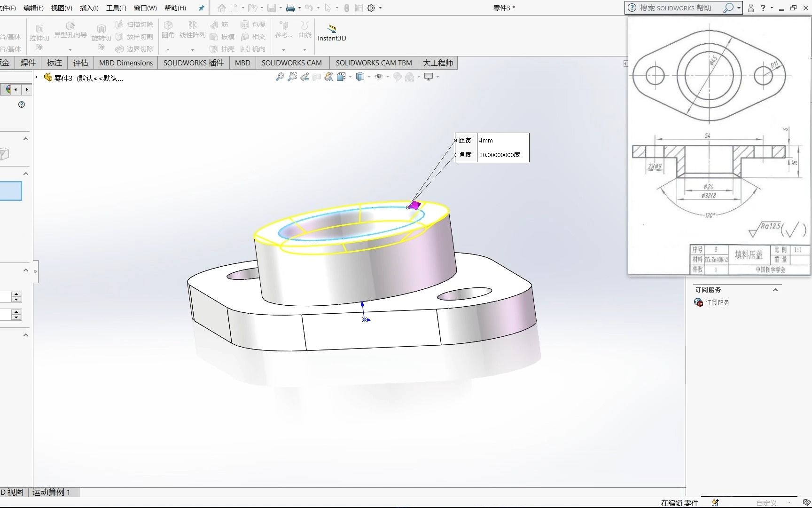The width and height of the screenshot is (812, 508).
Task: Open the Options gear dropdown arrow
Action: coord(380,8)
